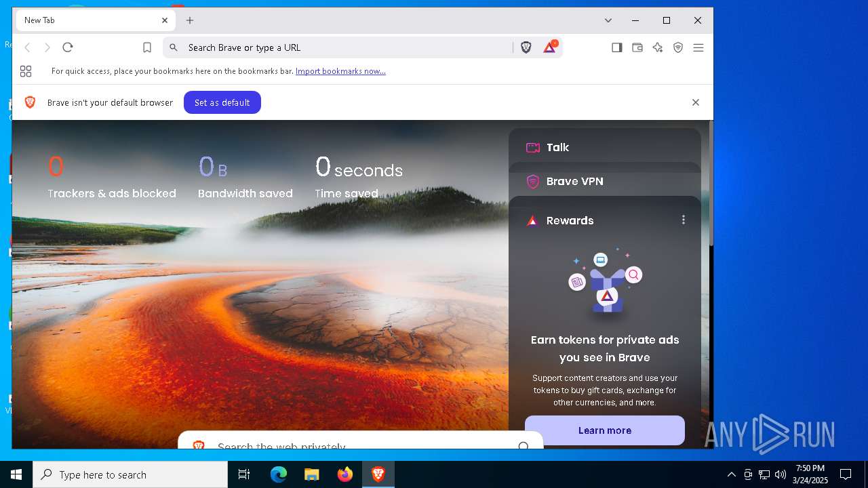This screenshot has height=488, width=868.
Task: Click the Brave taskbar icon
Action: 378,474
